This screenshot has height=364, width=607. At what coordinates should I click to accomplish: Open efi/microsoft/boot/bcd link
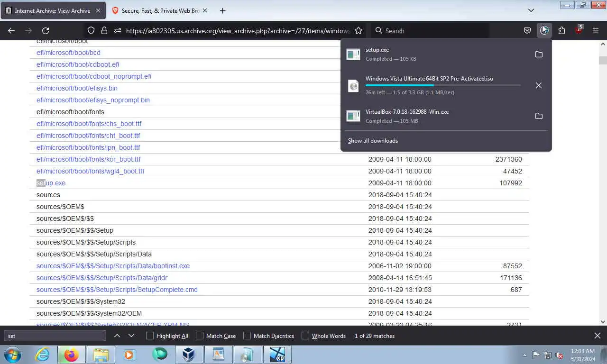pos(68,53)
